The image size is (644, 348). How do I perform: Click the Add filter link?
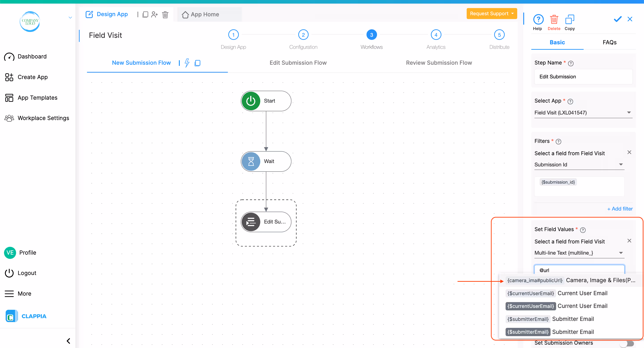[620, 209]
